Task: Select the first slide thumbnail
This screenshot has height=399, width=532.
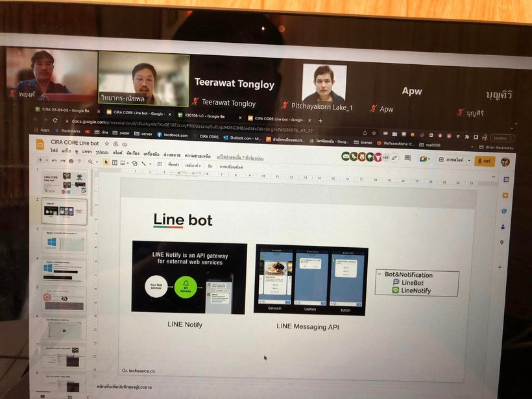Action: pos(64,184)
